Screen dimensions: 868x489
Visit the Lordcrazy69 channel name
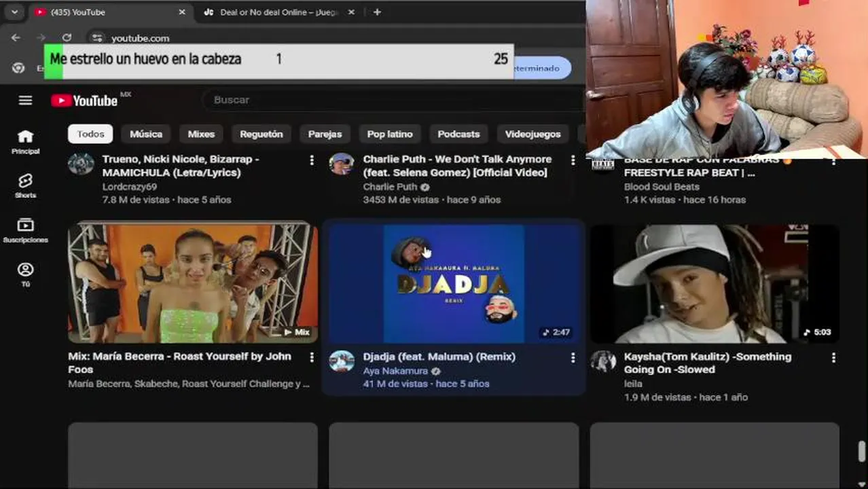130,187
